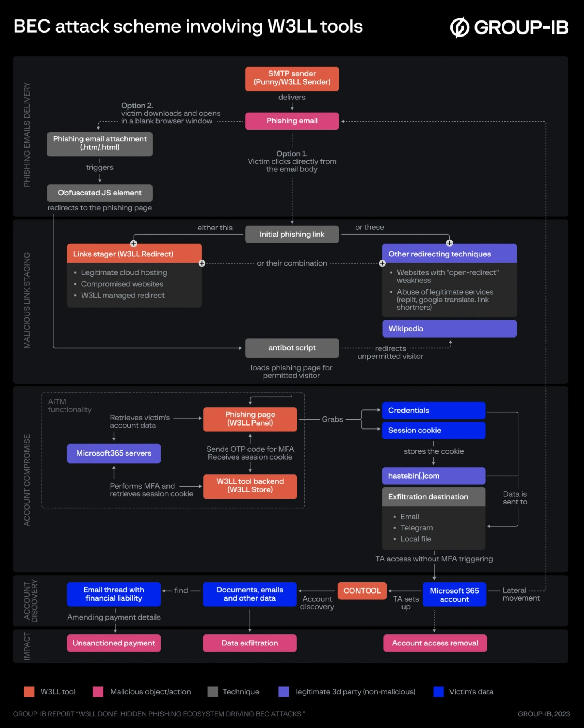
Task: Select the pink Malicious object/action legend swatch
Action: point(98,691)
